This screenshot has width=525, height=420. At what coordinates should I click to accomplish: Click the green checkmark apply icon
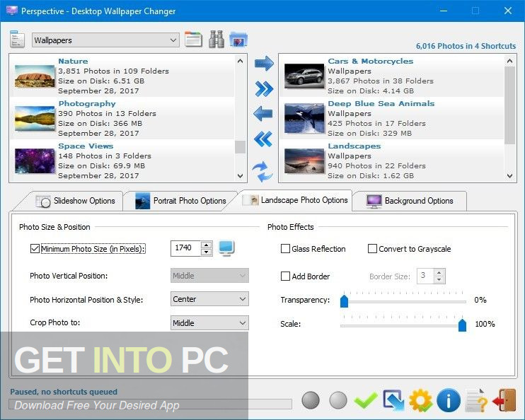(x=365, y=400)
